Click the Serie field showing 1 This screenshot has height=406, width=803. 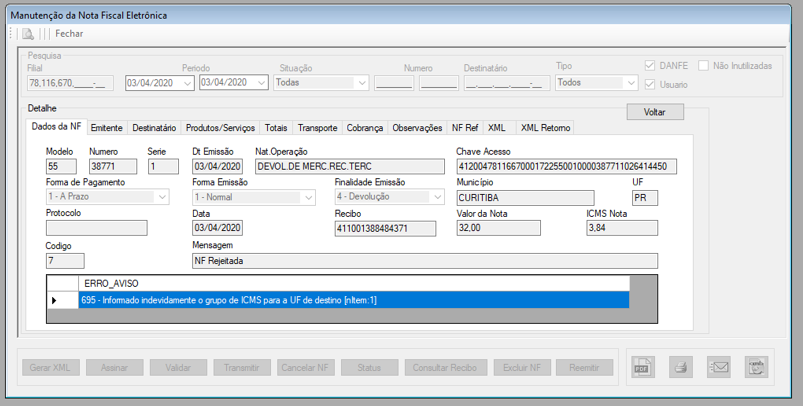tap(163, 166)
